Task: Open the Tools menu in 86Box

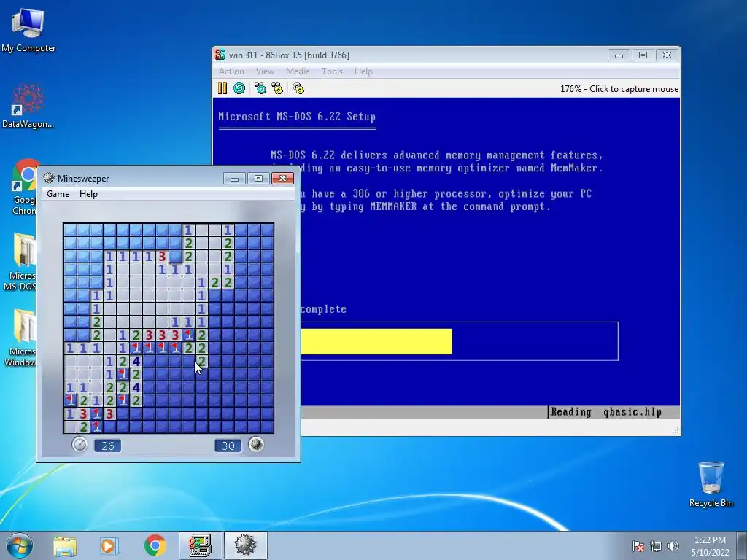Action: [332, 71]
